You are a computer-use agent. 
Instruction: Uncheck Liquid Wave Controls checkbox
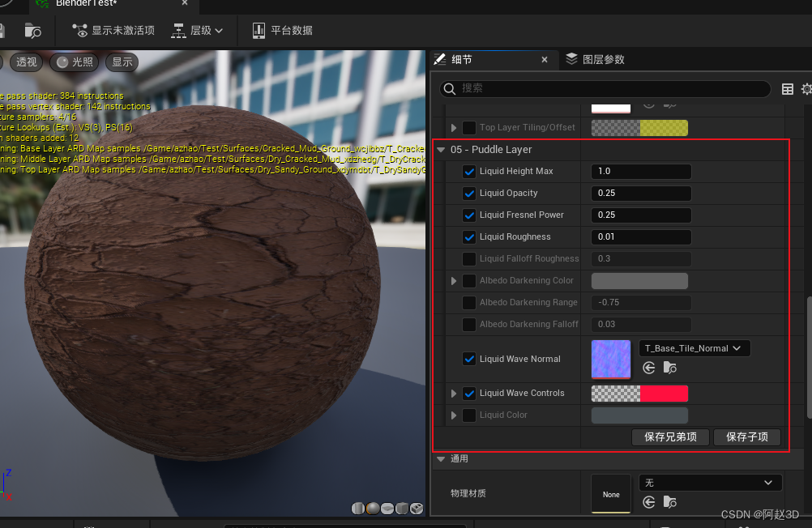[x=469, y=394]
